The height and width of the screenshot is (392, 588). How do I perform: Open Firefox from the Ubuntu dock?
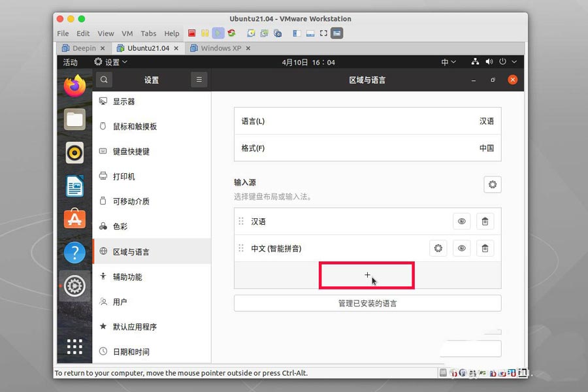click(74, 85)
